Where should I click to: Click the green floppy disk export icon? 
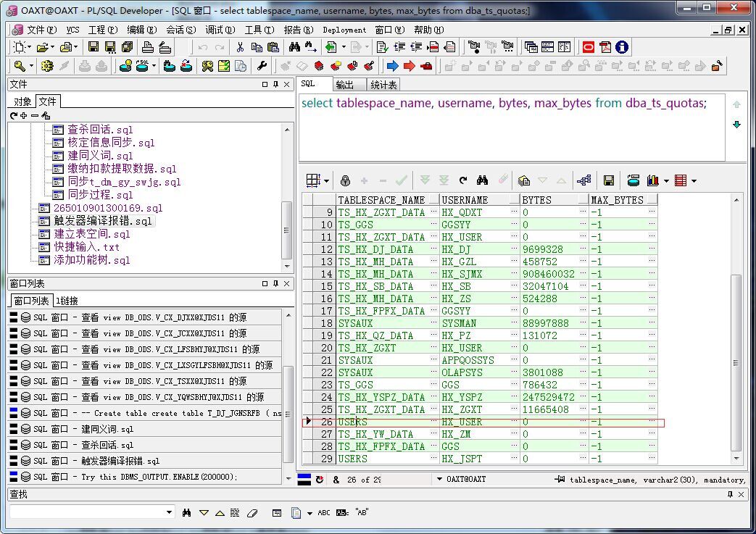609,180
